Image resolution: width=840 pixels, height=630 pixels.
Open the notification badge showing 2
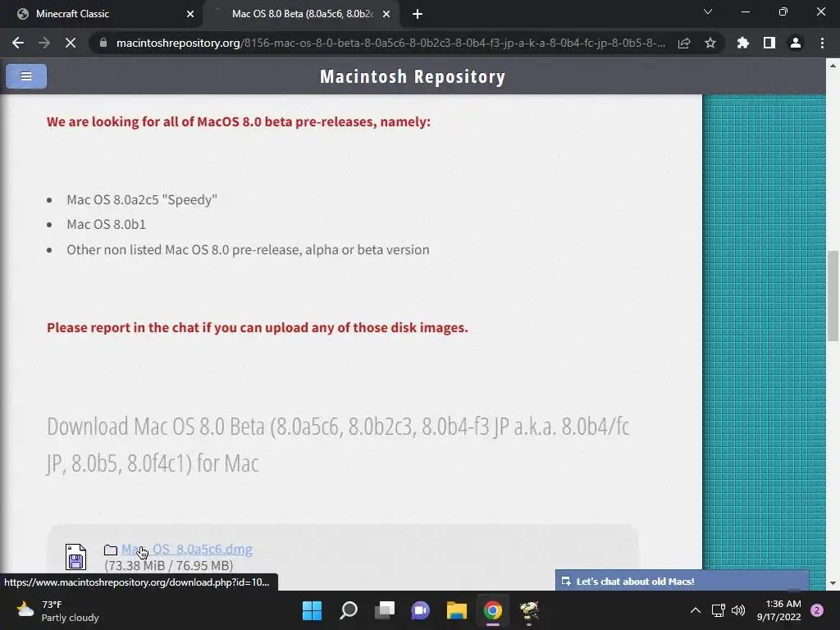(x=817, y=610)
